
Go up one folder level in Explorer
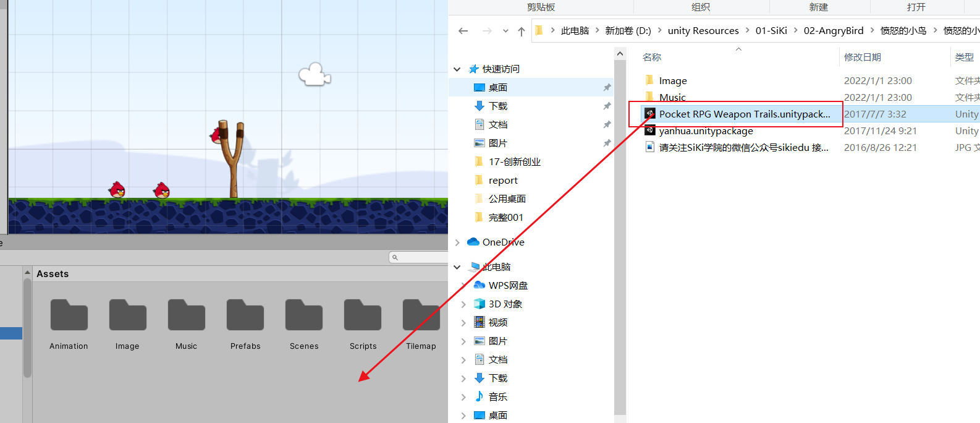tap(522, 31)
